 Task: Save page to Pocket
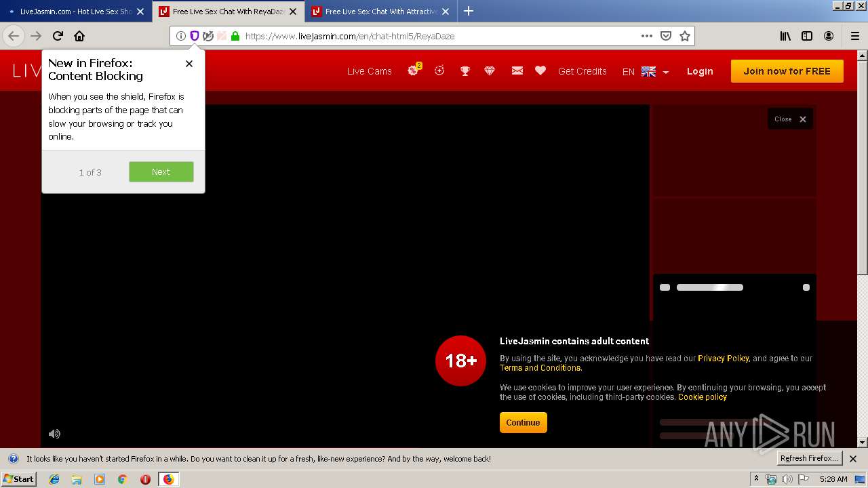click(666, 36)
